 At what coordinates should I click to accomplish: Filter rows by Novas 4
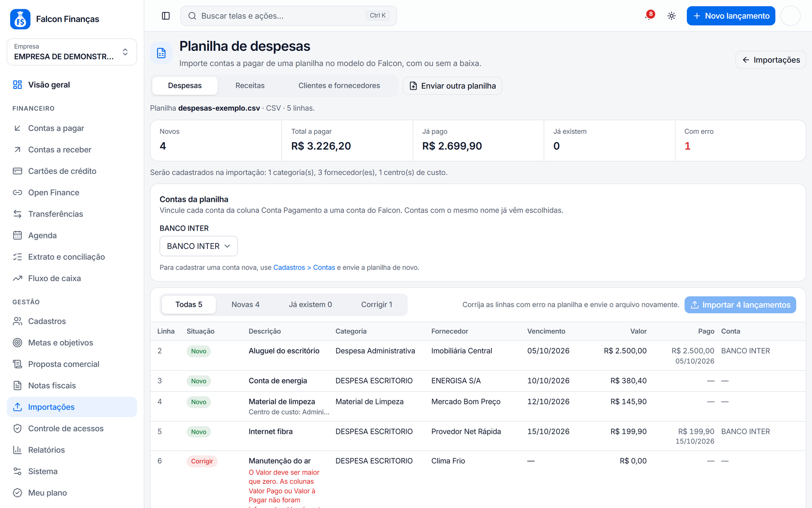click(245, 305)
